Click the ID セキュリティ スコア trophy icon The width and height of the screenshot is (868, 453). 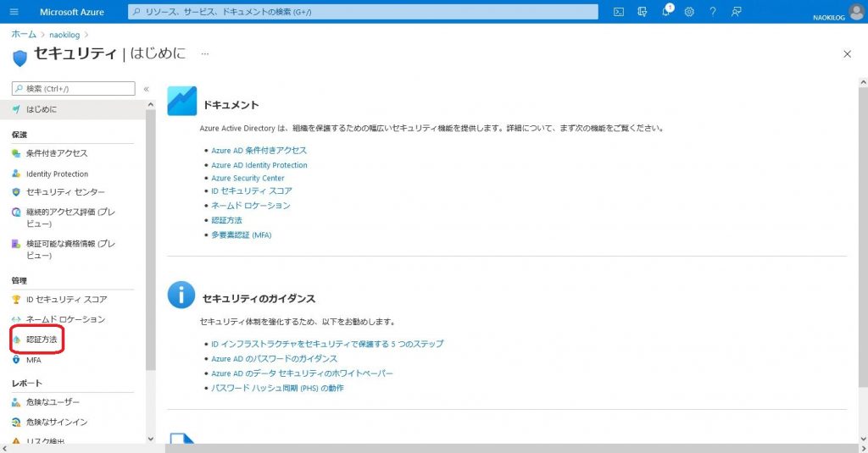[x=16, y=299]
